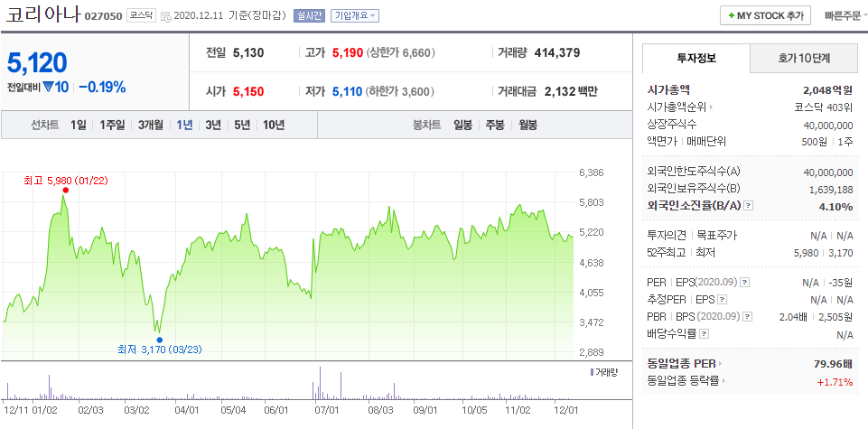Select the 10년 line chart period
The image size is (868, 429).
pyautogui.click(x=274, y=126)
